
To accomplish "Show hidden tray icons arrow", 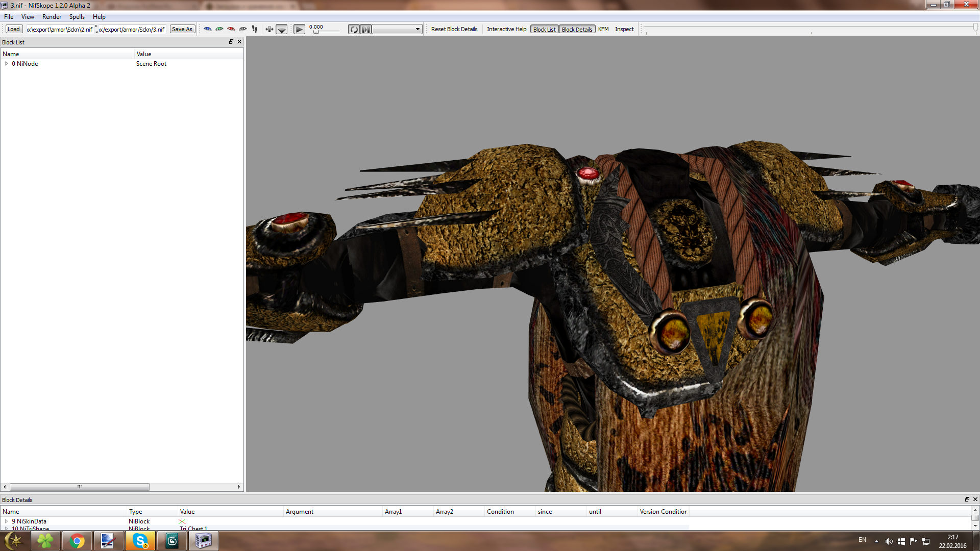I will 876,541.
